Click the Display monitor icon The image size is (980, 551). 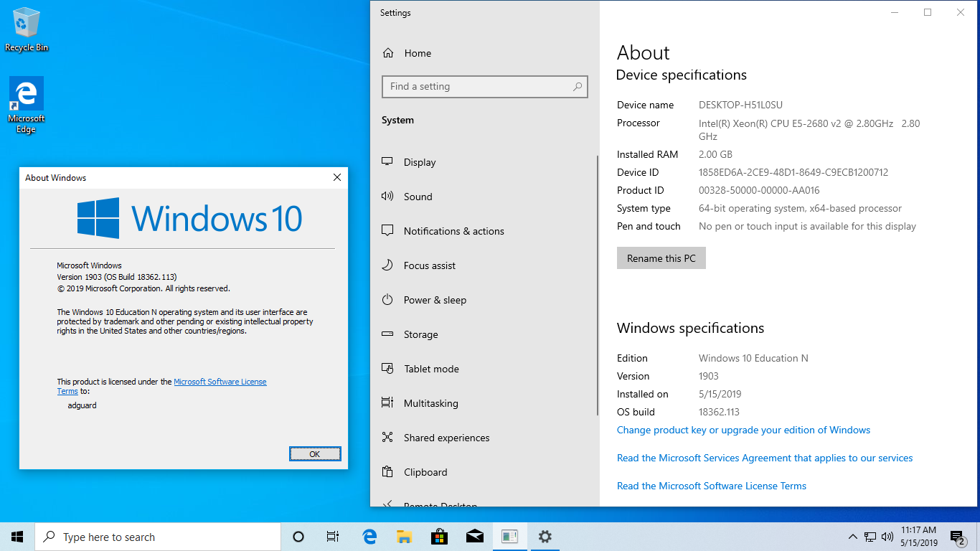click(387, 162)
